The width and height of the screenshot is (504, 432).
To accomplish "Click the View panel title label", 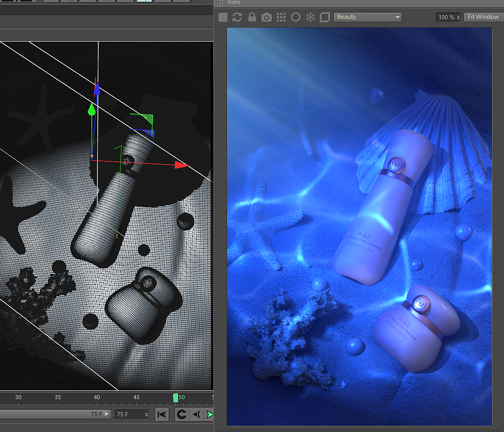I will [x=234, y=3].
